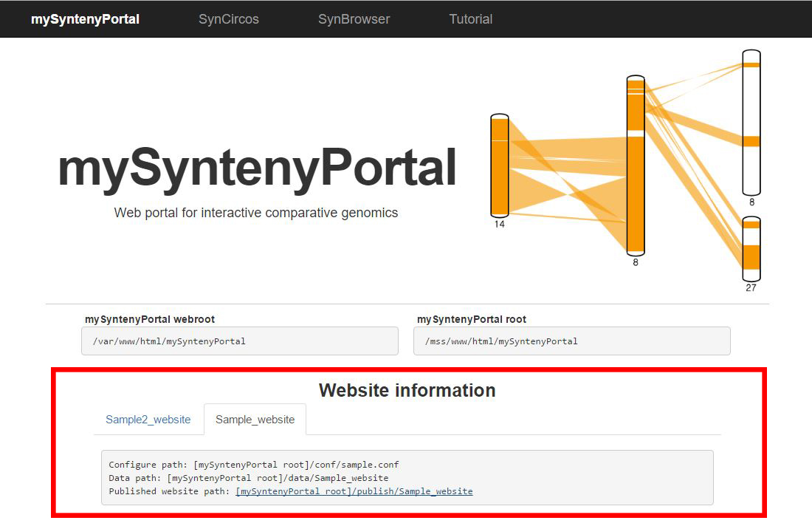Switch to the Sample2_website tab
The width and height of the screenshot is (812, 526).
point(148,420)
